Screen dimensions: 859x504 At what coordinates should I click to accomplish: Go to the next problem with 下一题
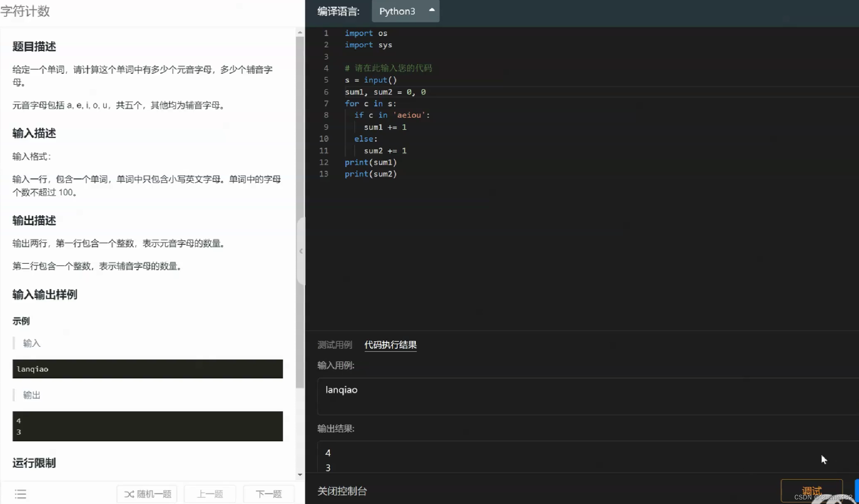268,494
